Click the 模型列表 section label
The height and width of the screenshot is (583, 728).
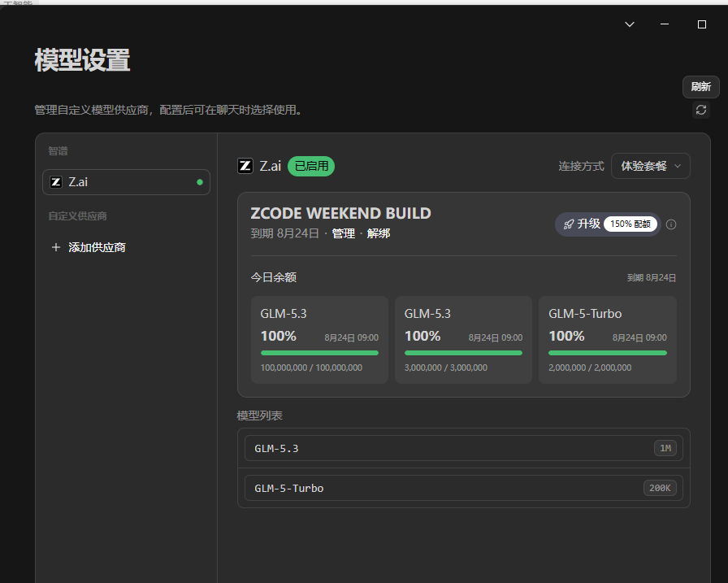click(x=259, y=415)
